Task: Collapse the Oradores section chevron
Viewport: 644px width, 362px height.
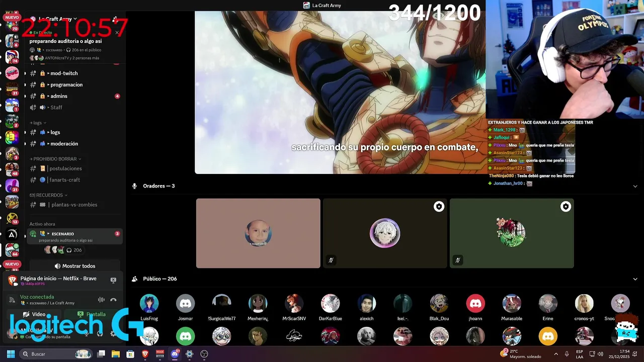Action: [635, 186]
